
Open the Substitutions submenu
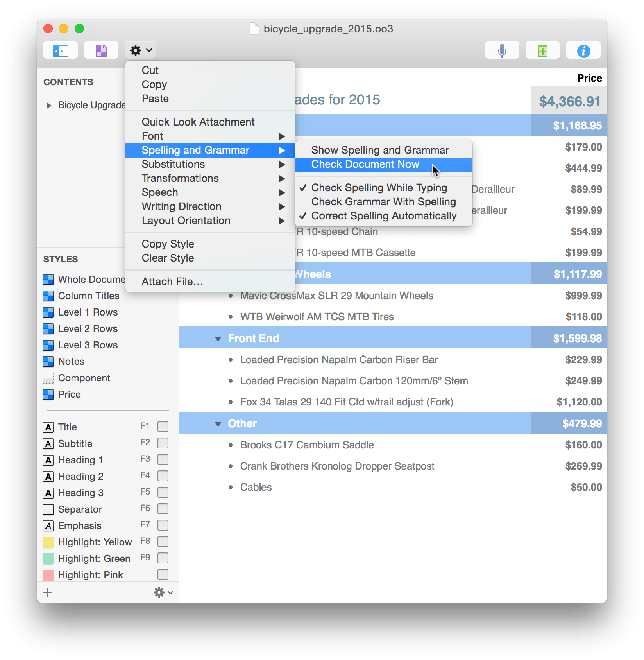point(210,164)
